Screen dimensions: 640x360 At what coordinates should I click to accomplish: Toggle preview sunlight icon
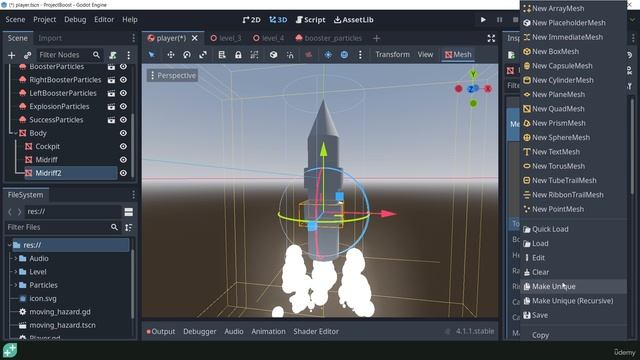pos(328,55)
